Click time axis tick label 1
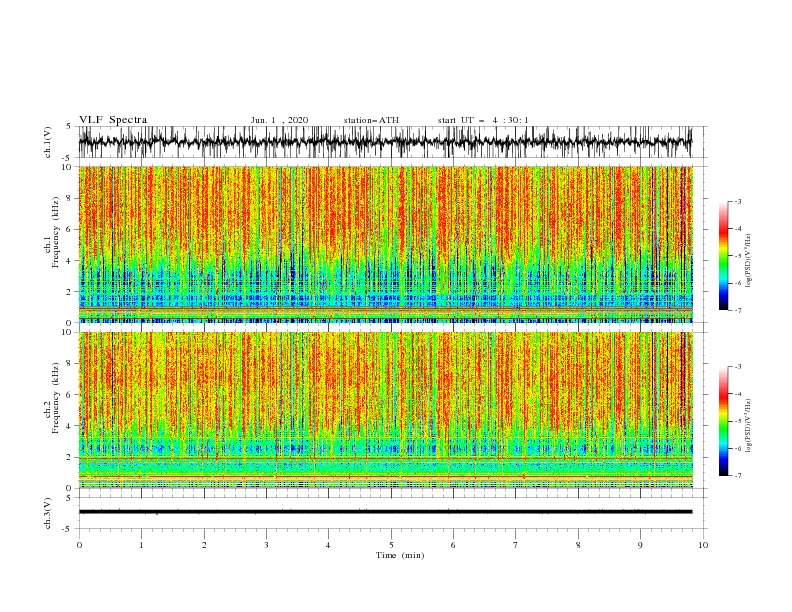Viewport: 792px width, 612px height. pos(141,545)
